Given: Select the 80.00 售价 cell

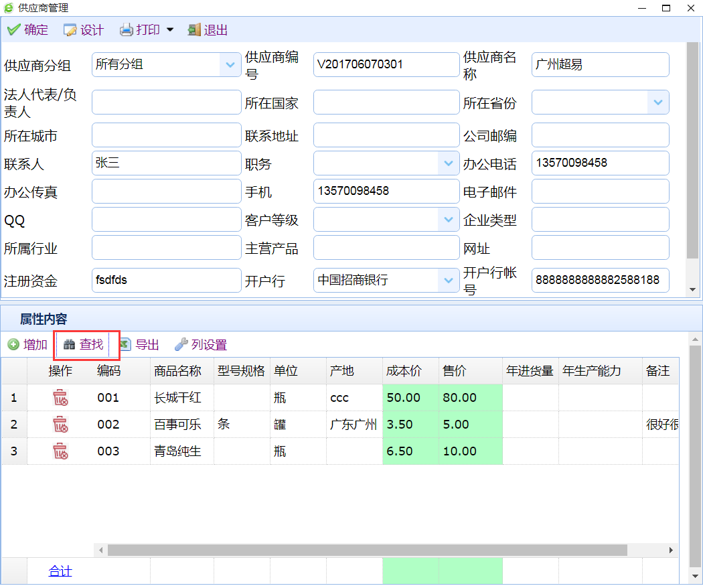Looking at the screenshot, I should click(x=470, y=398).
